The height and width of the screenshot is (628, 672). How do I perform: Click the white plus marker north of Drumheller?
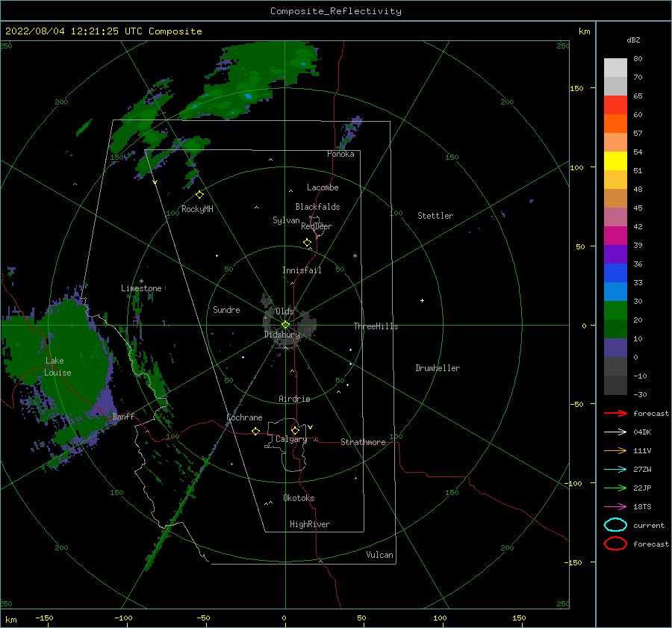pos(422,300)
